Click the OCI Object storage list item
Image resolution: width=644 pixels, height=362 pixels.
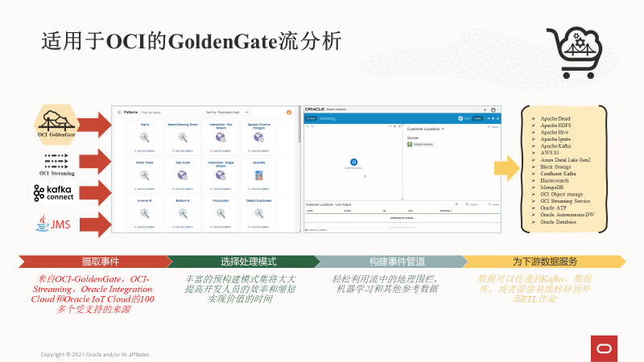click(561, 194)
